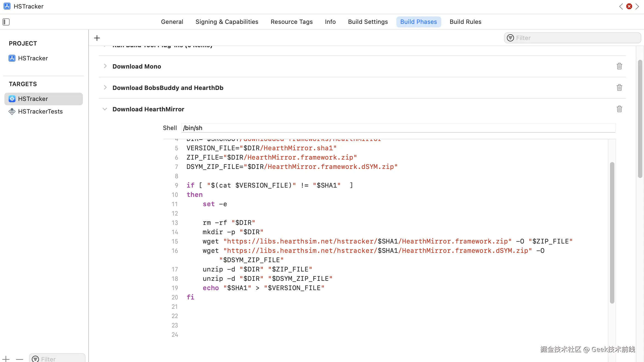The height and width of the screenshot is (362, 644).
Task: Add a new build phase with plus
Action: (x=97, y=38)
